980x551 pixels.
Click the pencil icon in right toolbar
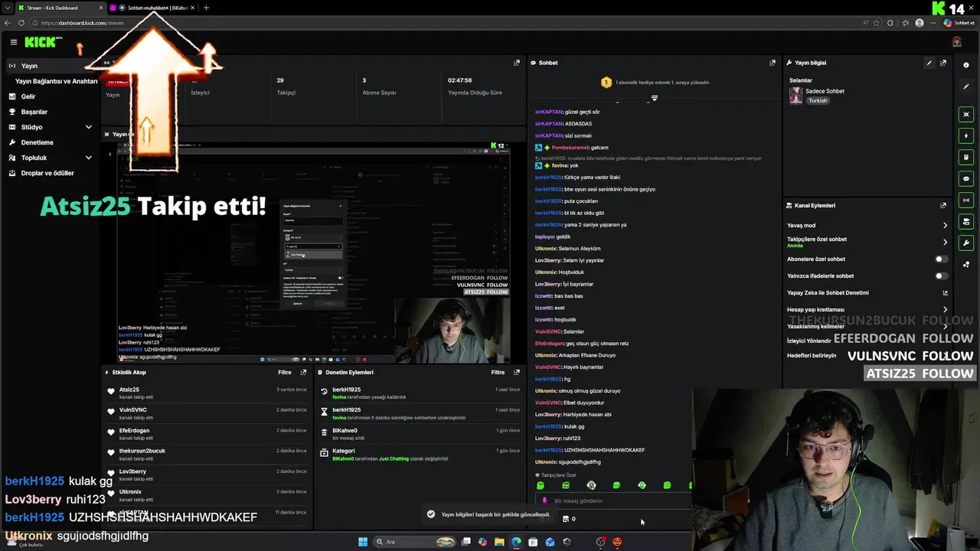tap(966, 86)
